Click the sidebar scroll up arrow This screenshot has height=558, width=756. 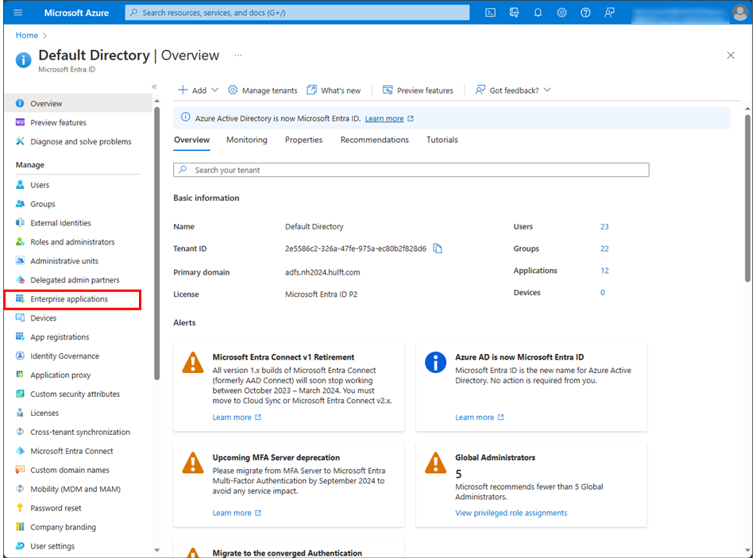pyautogui.click(x=156, y=101)
